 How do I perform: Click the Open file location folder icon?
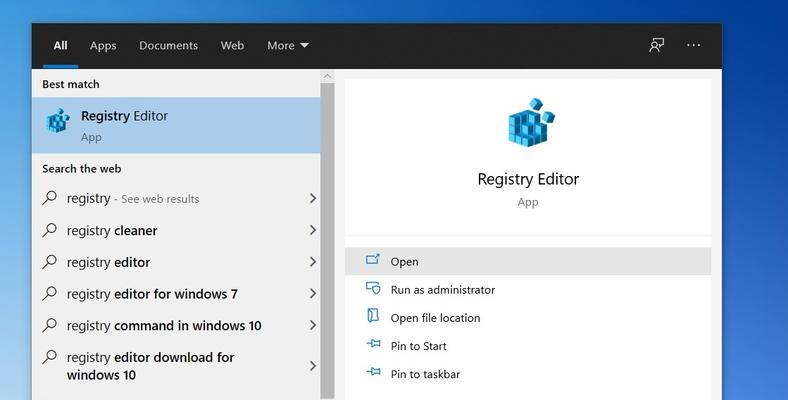(373, 316)
